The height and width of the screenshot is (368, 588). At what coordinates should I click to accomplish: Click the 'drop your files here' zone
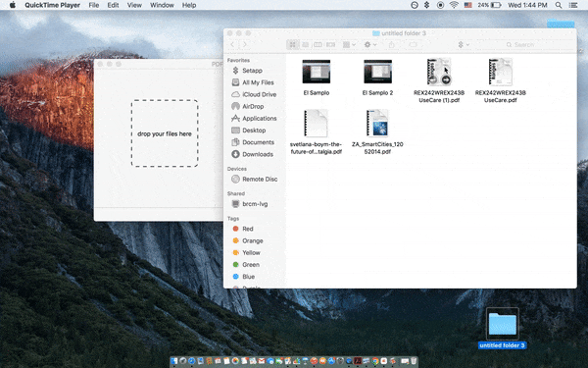(x=165, y=133)
